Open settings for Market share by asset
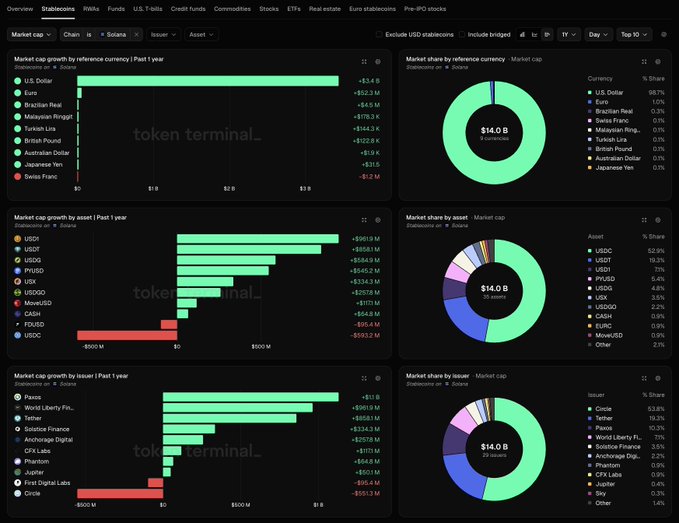679x523 pixels. coord(658,220)
